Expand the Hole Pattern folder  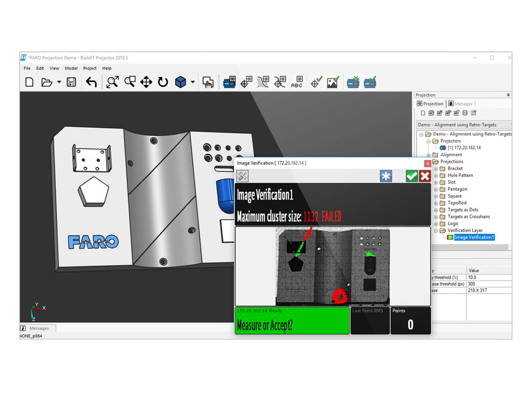(436, 175)
